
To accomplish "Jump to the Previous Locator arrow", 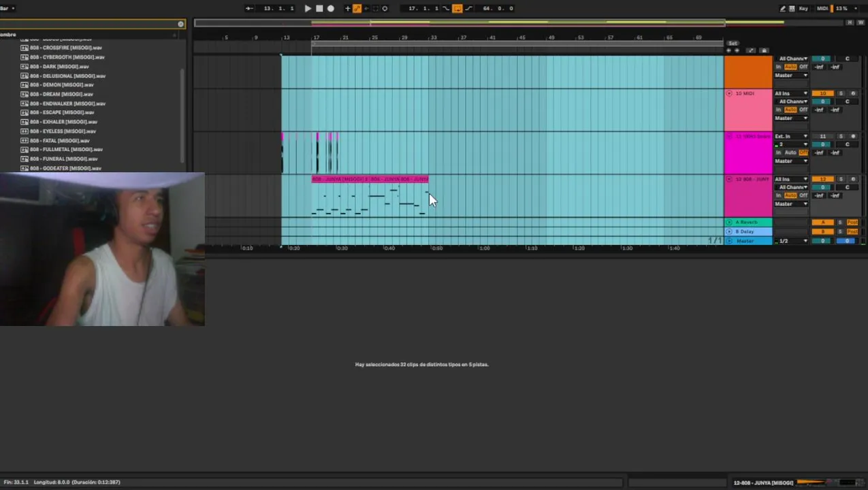I will pos(729,50).
